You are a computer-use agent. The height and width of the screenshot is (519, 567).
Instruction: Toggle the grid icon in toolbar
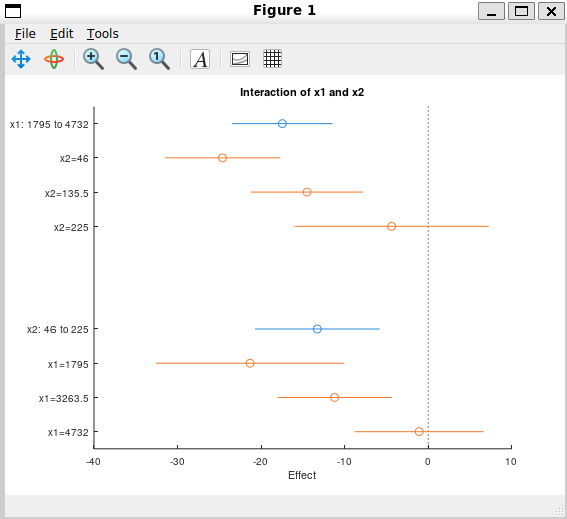[272, 59]
